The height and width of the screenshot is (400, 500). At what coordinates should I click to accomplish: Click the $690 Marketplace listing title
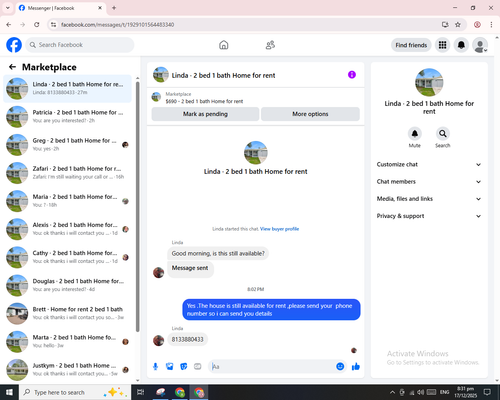point(204,101)
